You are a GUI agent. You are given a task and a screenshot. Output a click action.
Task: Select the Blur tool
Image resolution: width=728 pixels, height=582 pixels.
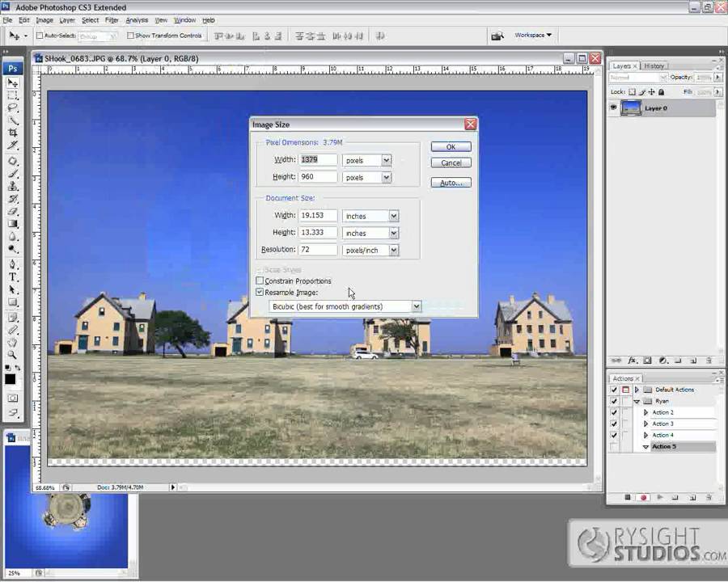tap(12, 236)
